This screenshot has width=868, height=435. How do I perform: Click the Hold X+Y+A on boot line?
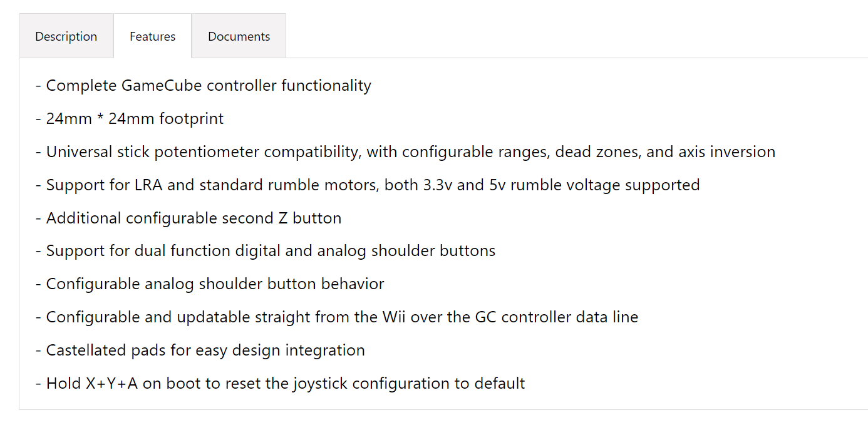click(280, 384)
